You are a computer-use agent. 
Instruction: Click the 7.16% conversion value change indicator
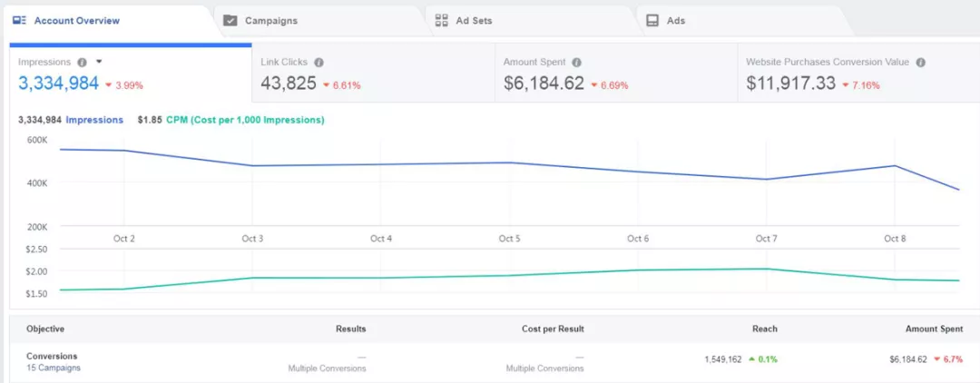[860, 85]
